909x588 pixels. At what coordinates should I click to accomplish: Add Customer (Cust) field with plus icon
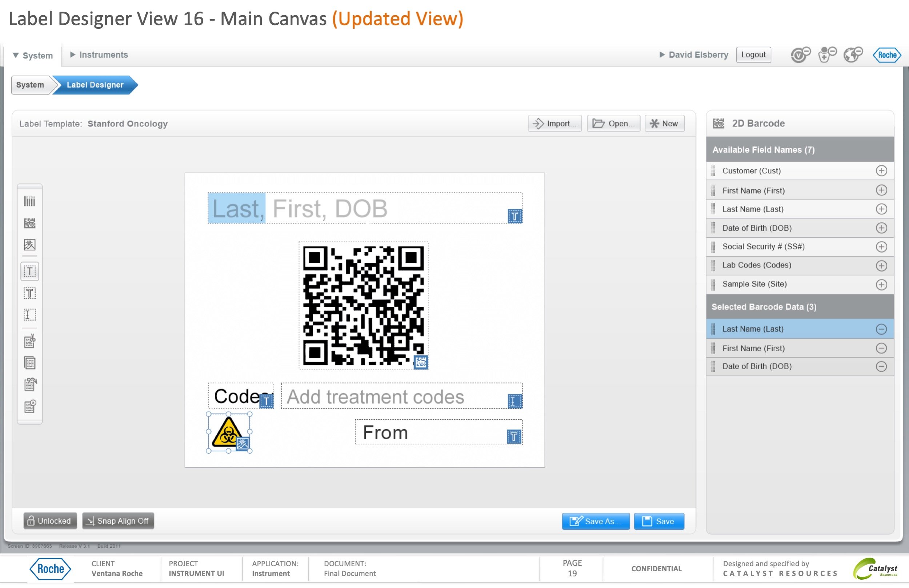[x=881, y=171]
